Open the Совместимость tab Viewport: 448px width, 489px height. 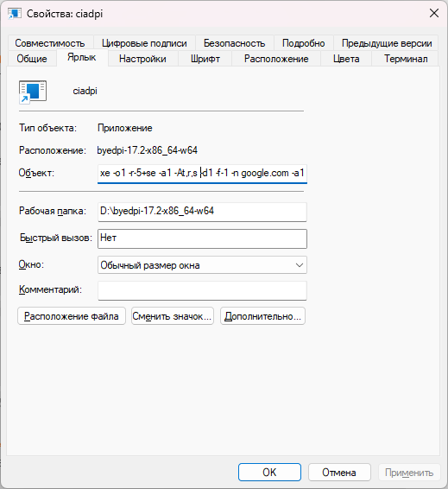50,43
